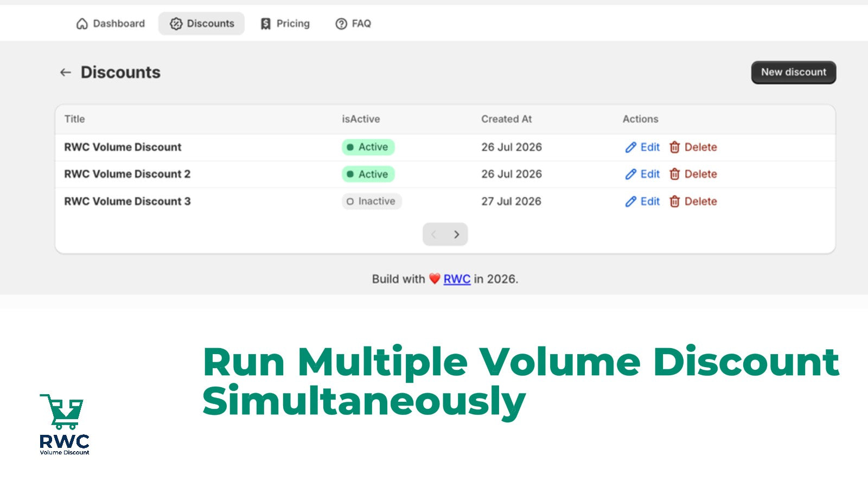
Task: Create a New discount
Action: [x=793, y=72]
